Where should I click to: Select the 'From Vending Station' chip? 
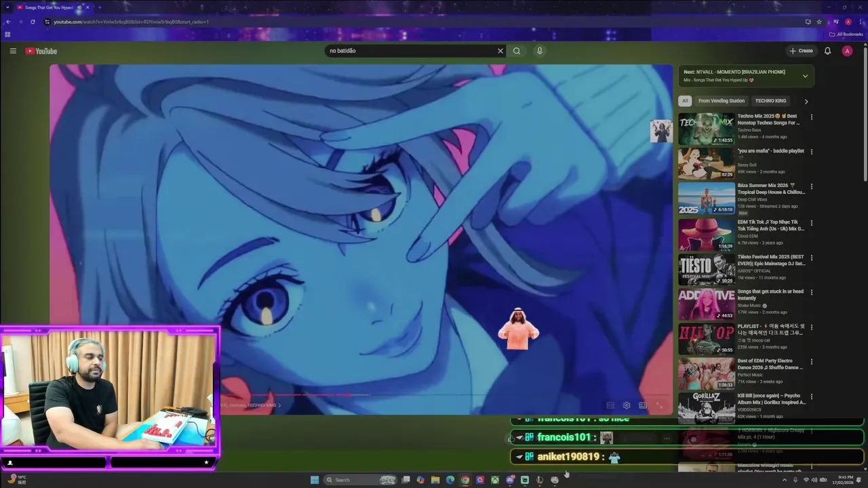(x=722, y=101)
